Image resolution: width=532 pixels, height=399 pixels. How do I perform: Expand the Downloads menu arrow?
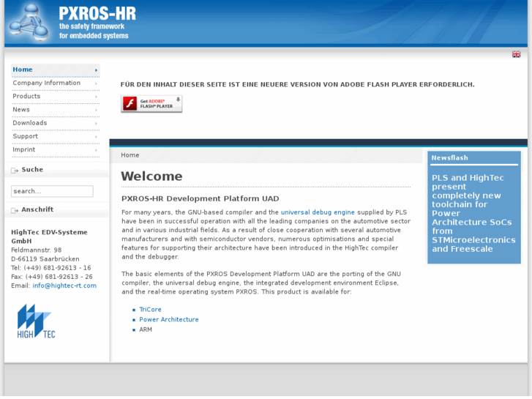point(96,123)
